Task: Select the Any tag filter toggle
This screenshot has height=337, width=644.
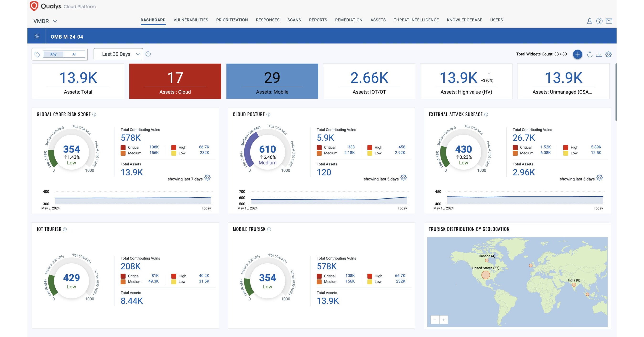Action: (x=53, y=54)
